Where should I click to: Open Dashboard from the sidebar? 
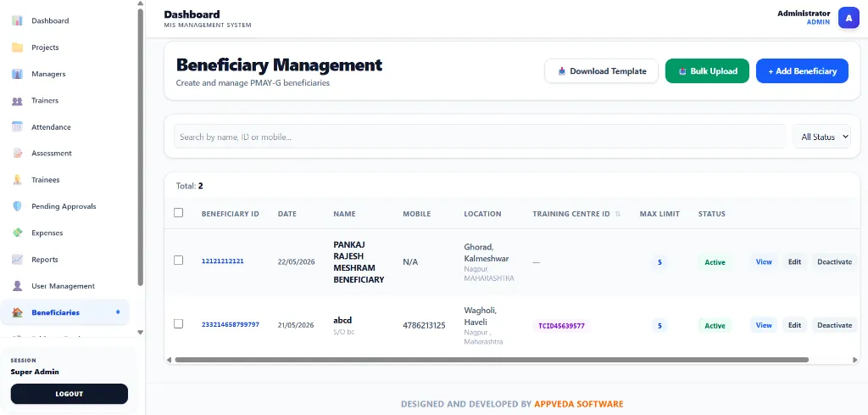click(64, 20)
